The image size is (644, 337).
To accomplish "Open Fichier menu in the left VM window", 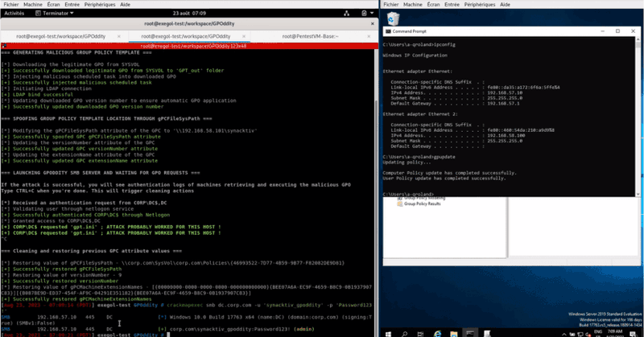I will coord(11,5).
